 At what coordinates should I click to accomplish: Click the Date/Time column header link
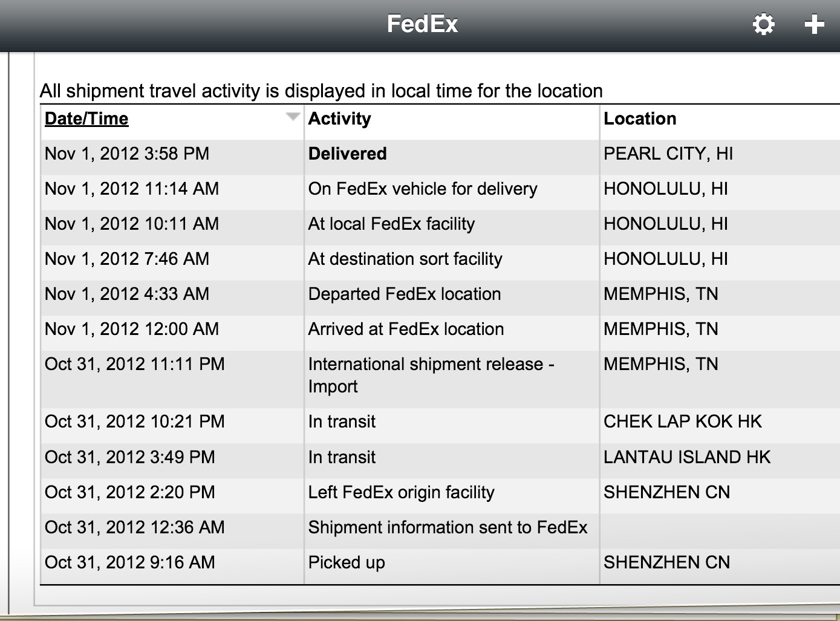pos(86,119)
